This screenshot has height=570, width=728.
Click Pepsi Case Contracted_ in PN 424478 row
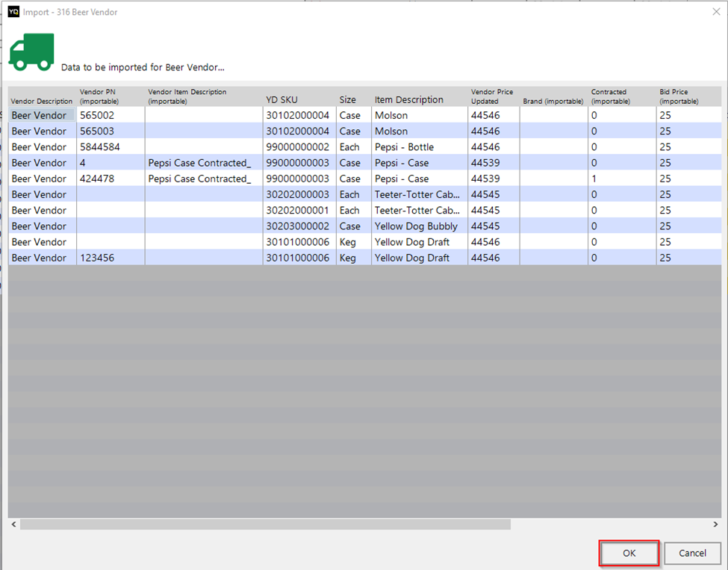tap(204, 179)
